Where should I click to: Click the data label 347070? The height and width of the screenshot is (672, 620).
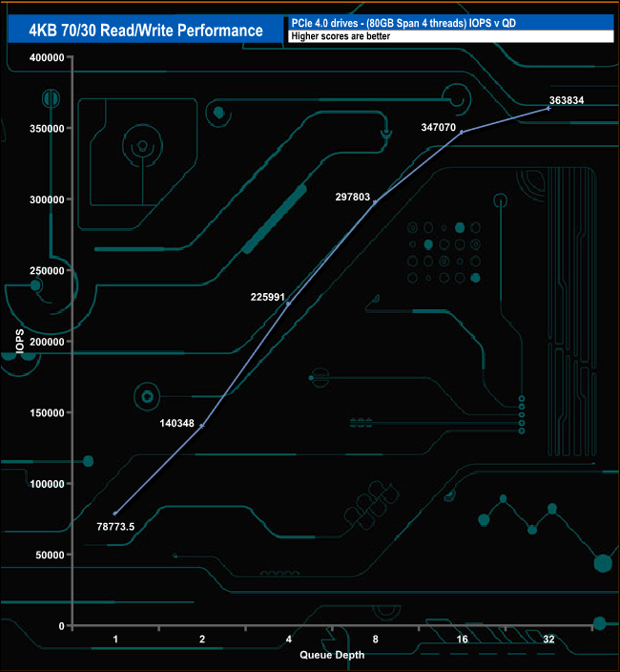click(439, 127)
